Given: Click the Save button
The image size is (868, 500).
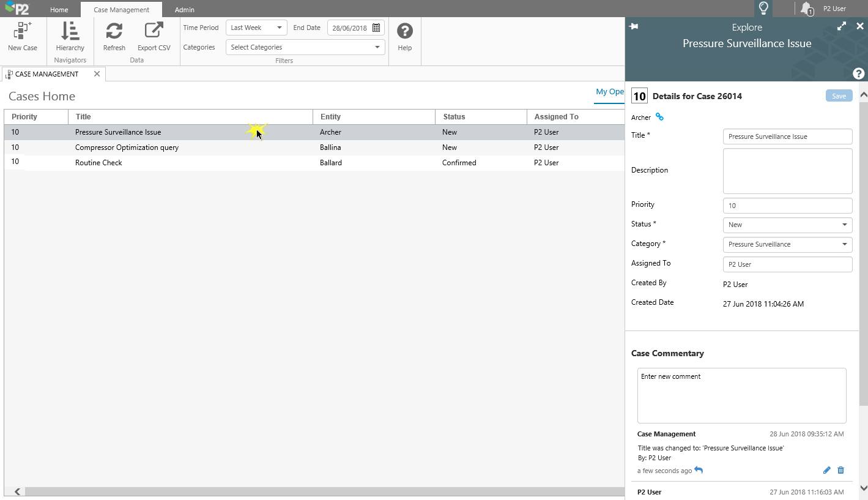Looking at the screenshot, I should [x=839, y=96].
